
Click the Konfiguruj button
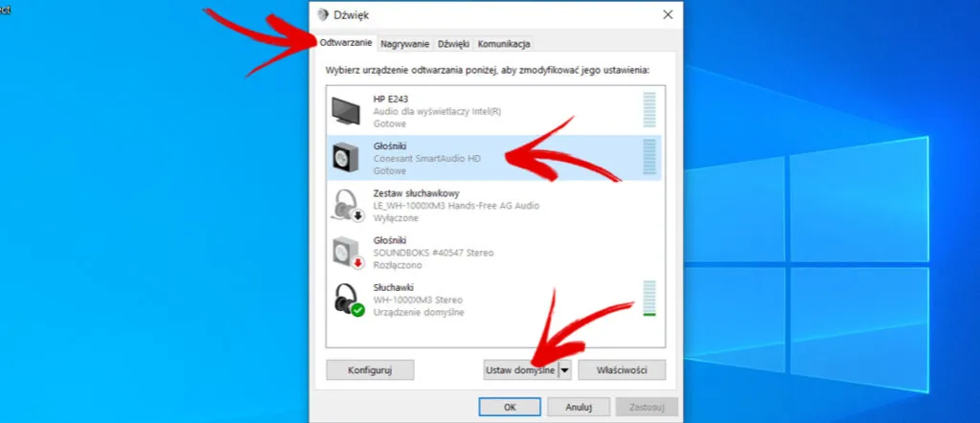click(x=370, y=370)
